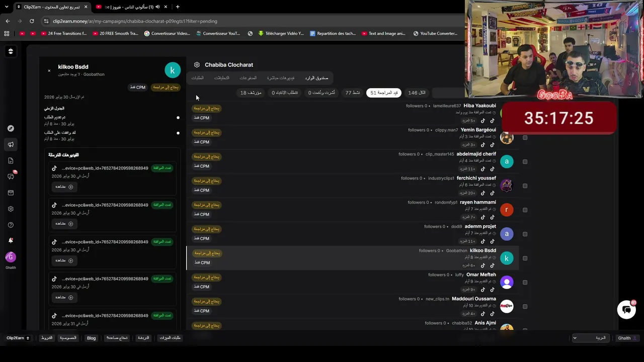Click the address bar URL field
The height and width of the screenshot is (362, 644).
point(252,21)
